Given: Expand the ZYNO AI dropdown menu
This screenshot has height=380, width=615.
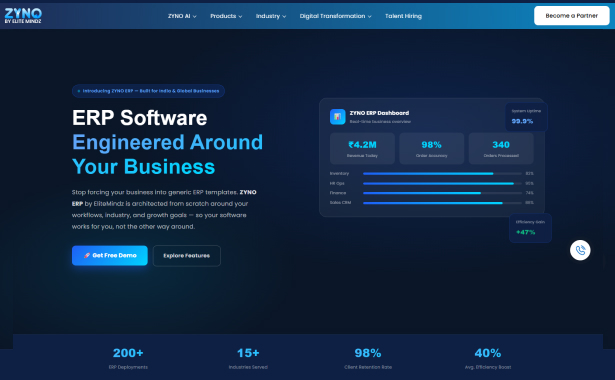Looking at the screenshot, I should [182, 16].
